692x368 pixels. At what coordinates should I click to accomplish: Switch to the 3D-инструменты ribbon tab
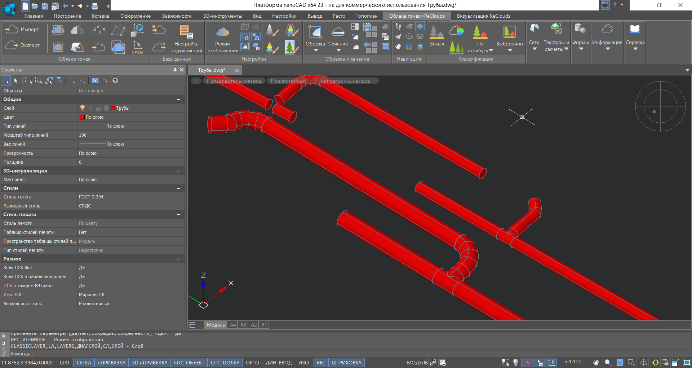[x=222, y=16]
